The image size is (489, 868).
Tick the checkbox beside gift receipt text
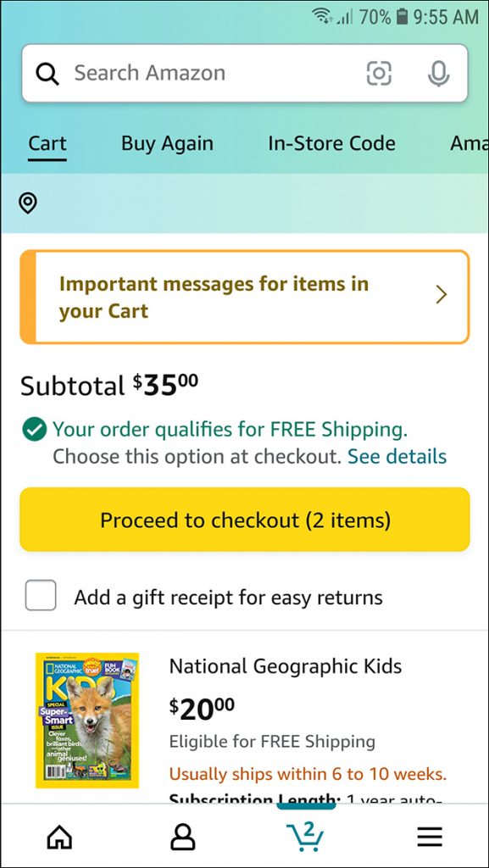coord(40,596)
